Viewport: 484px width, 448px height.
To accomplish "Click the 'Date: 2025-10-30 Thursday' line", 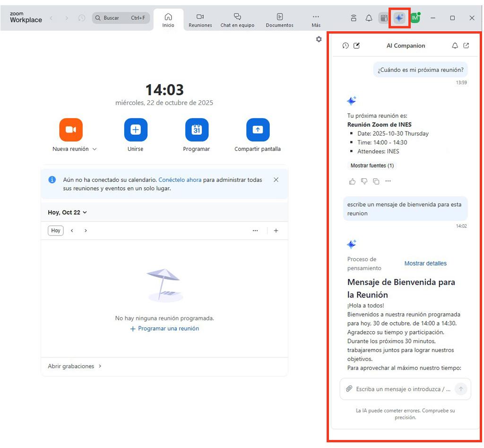I will 393,134.
